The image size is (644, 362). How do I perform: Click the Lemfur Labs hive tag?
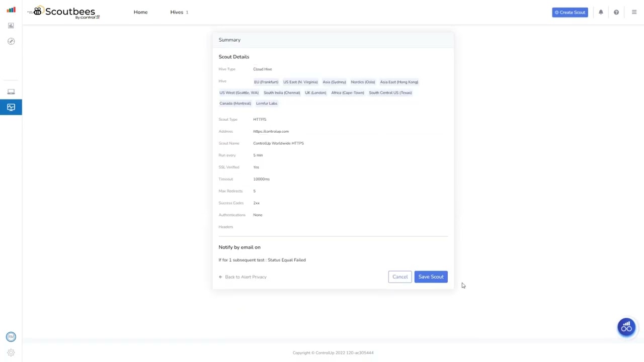click(x=267, y=103)
